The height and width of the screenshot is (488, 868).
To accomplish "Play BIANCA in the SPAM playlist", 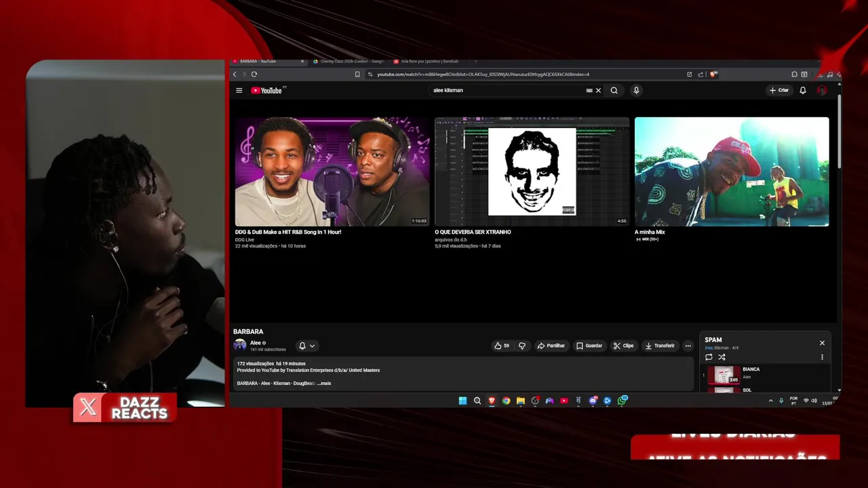I will [765, 374].
